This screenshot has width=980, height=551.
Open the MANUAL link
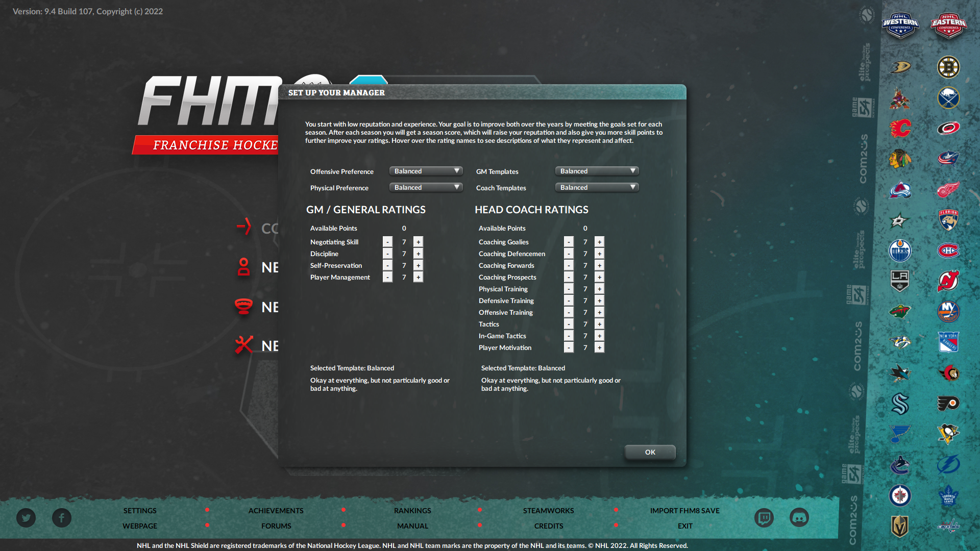(x=412, y=526)
